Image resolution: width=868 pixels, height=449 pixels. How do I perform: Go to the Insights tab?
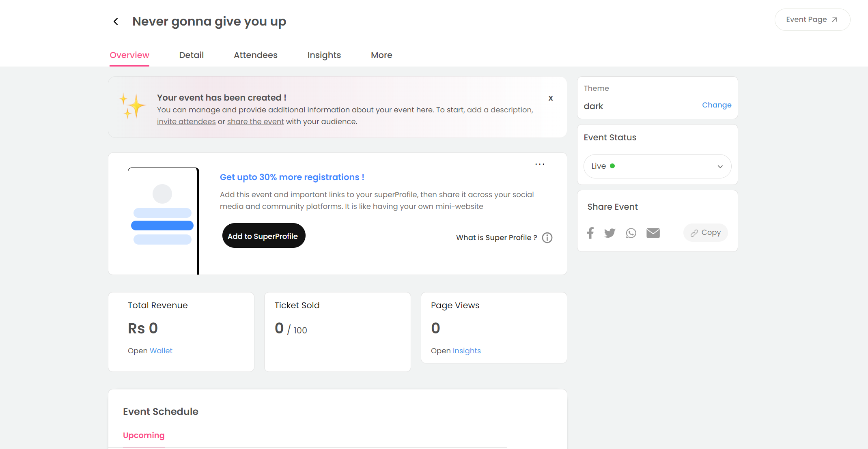(x=324, y=55)
